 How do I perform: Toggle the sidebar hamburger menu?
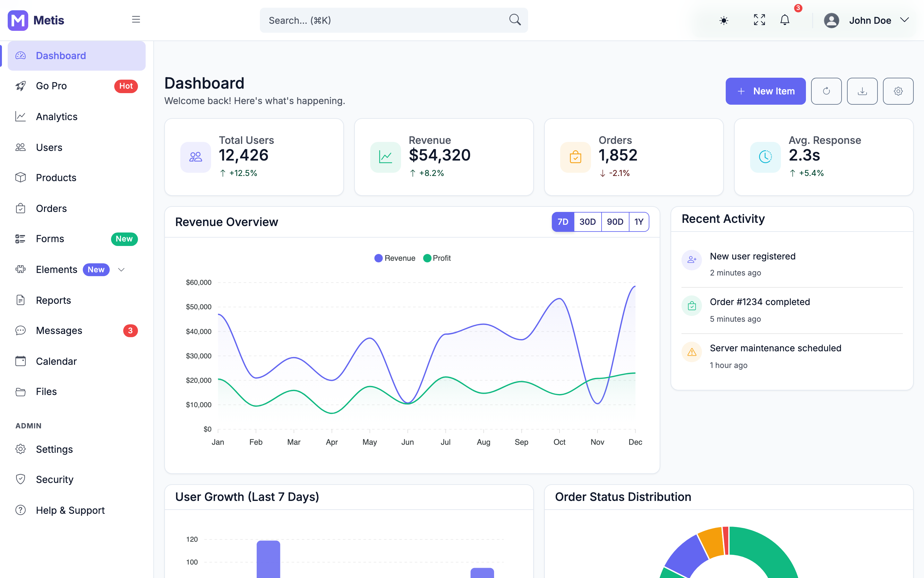click(136, 20)
